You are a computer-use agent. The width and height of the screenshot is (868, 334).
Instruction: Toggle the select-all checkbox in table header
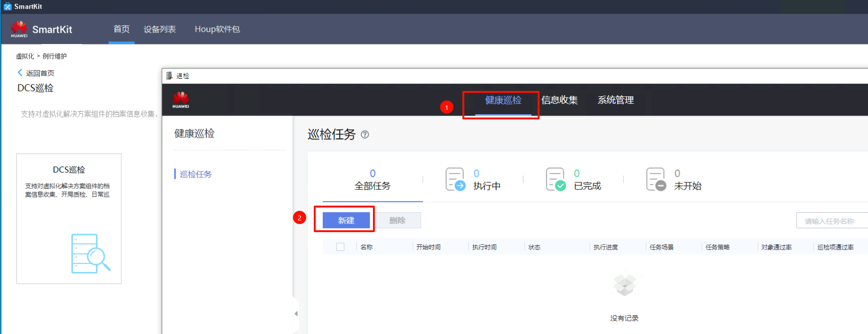click(340, 247)
